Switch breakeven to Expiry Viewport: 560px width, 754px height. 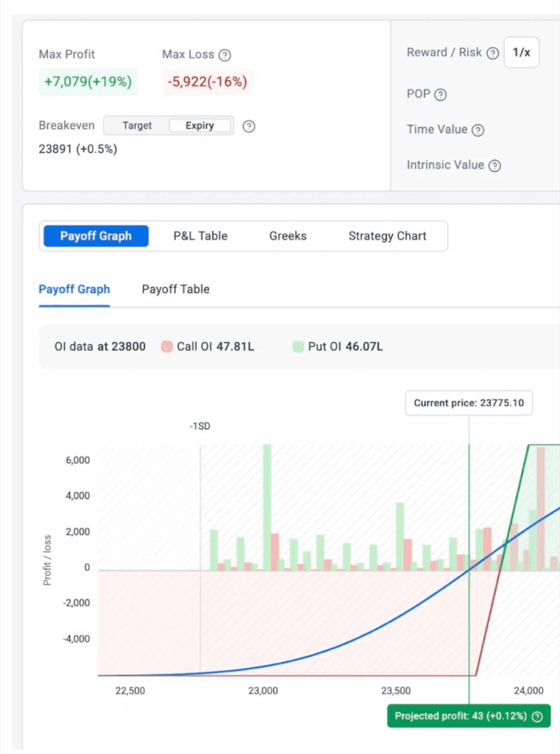pyautogui.click(x=200, y=126)
